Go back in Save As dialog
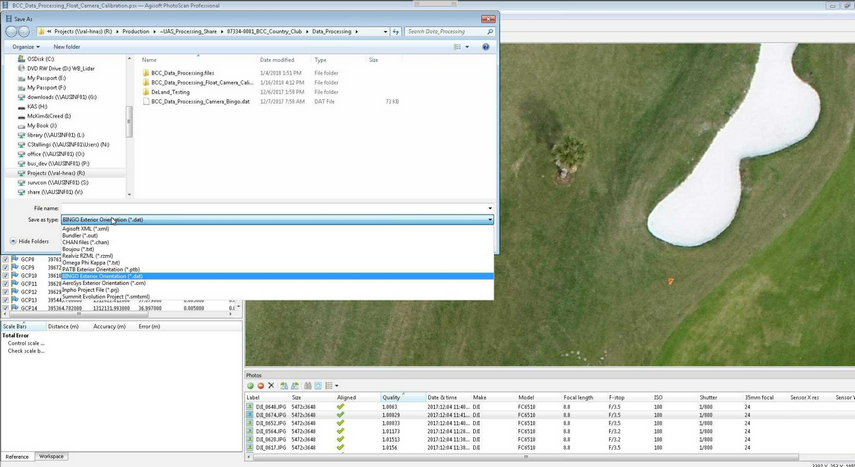855x467 pixels. tap(11, 32)
